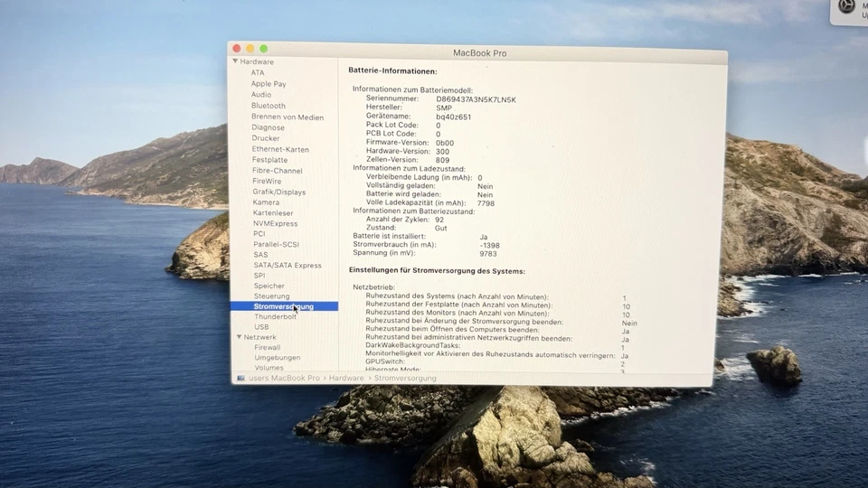Screen dimensions: 868x488
Task: Click the MacBook Pro window title
Action: (x=480, y=53)
